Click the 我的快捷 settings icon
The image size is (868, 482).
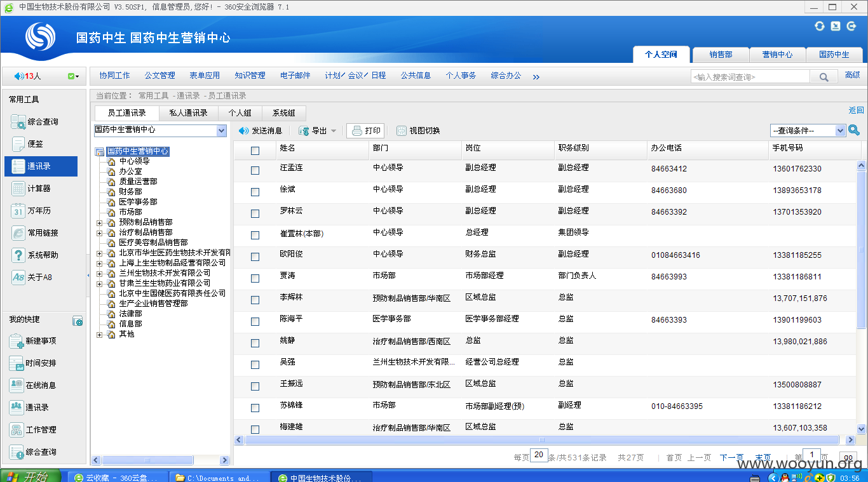click(78, 321)
